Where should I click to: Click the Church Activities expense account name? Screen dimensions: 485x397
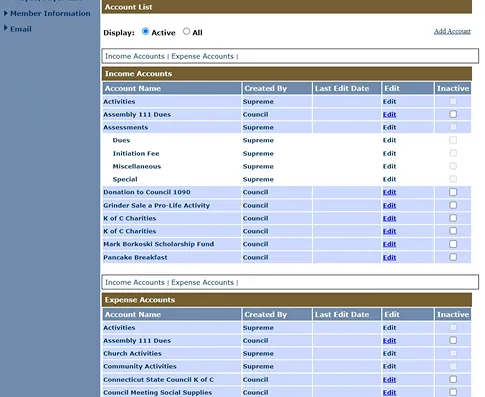tap(132, 353)
